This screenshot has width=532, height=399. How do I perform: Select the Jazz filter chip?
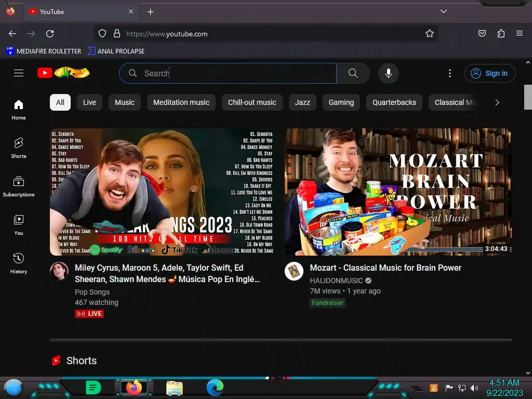click(x=302, y=102)
